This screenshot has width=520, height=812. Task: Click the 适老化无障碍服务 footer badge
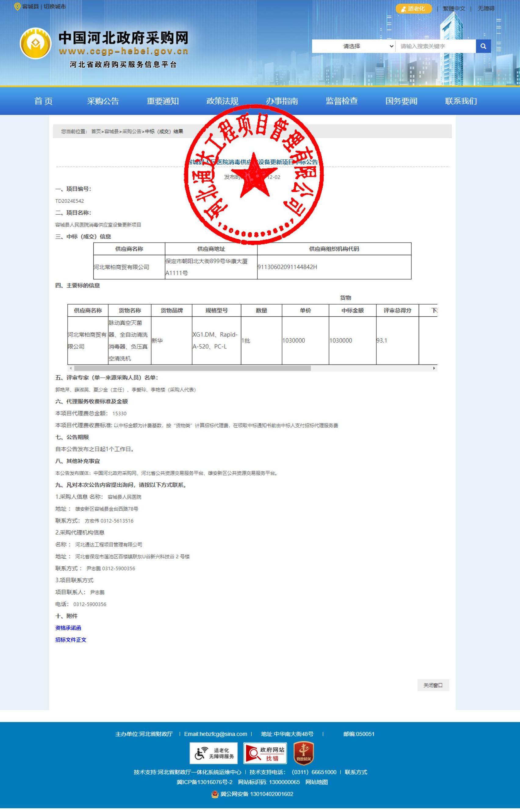click(213, 753)
